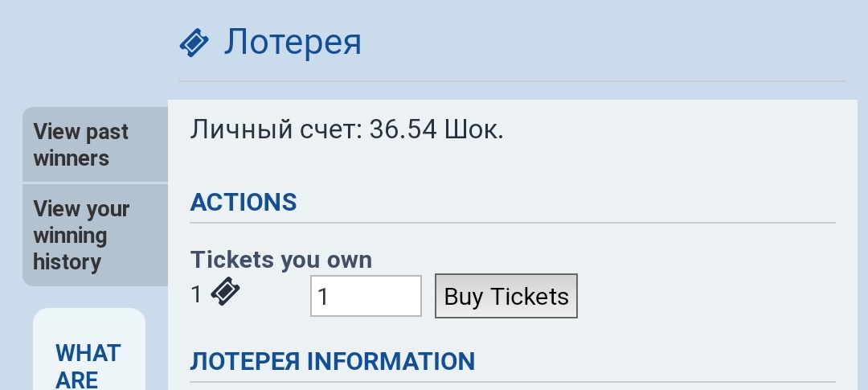This screenshot has width=868, height=390.
Task: Click the ticket icon beside the Лотерея title
Action: [194, 43]
